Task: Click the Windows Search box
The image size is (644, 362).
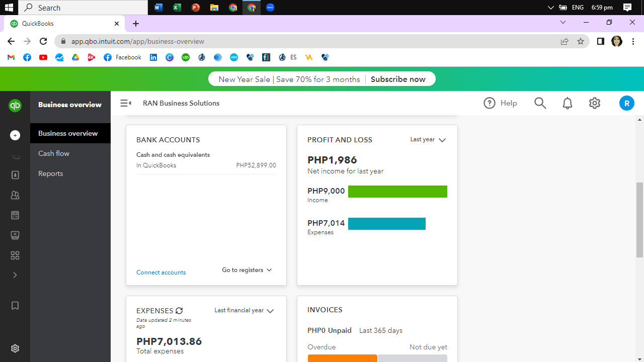Action: (x=83, y=8)
